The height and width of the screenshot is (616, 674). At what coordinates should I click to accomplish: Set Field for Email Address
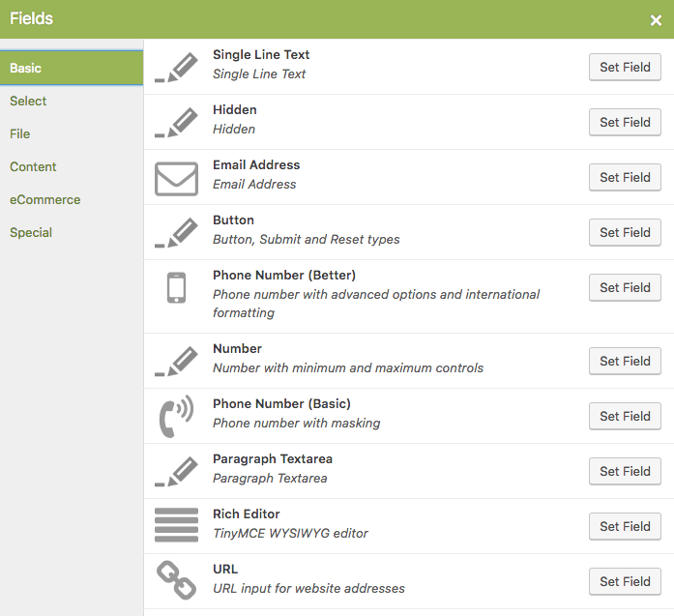625,177
